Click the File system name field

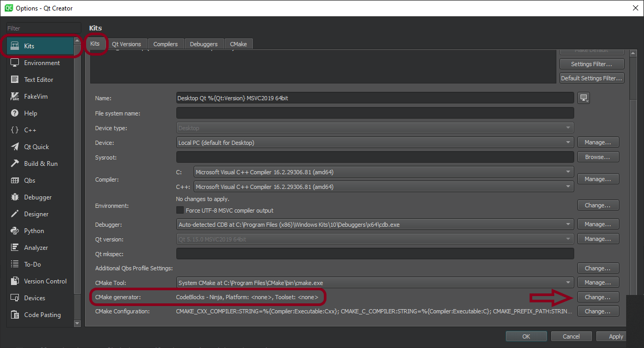click(x=375, y=113)
